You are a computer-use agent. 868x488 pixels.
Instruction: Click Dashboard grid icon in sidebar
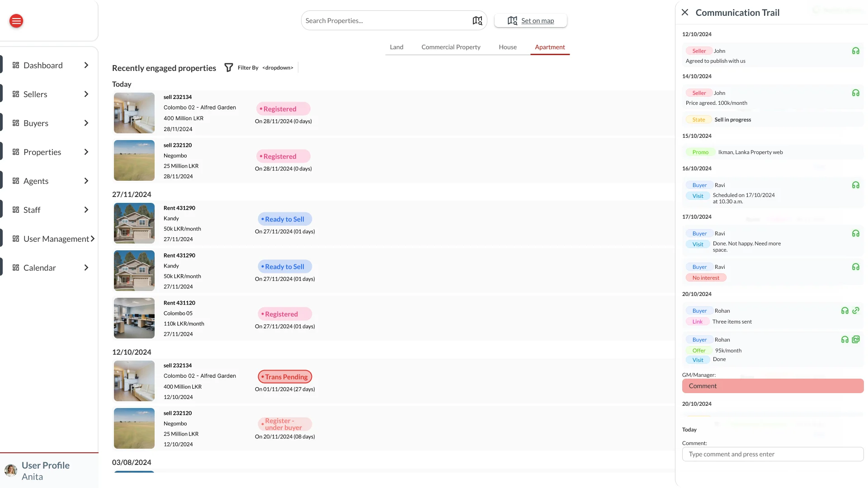(16, 66)
